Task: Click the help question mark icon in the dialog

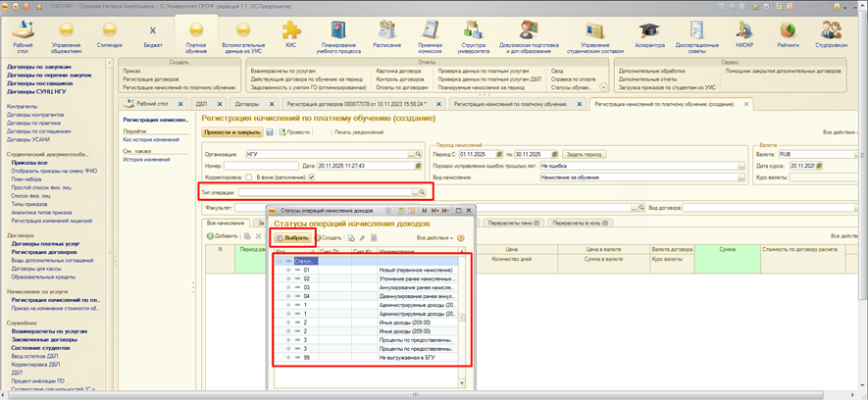Action: point(461,237)
